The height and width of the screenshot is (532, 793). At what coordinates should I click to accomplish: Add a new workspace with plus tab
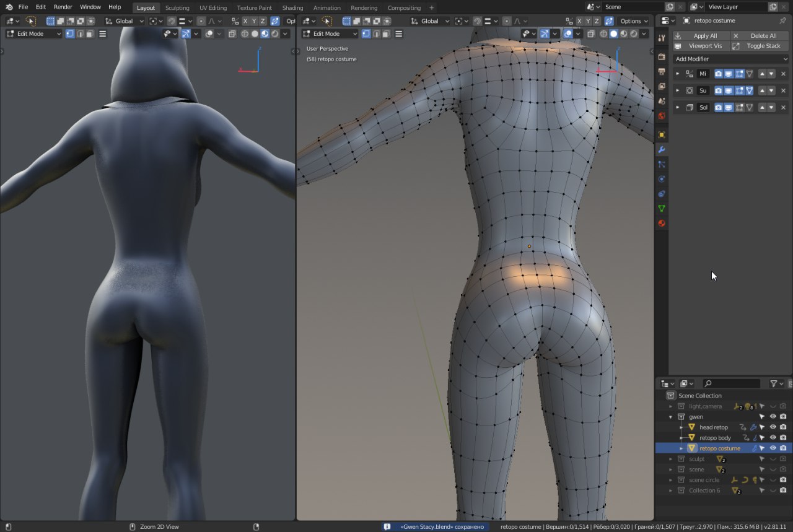click(432, 8)
